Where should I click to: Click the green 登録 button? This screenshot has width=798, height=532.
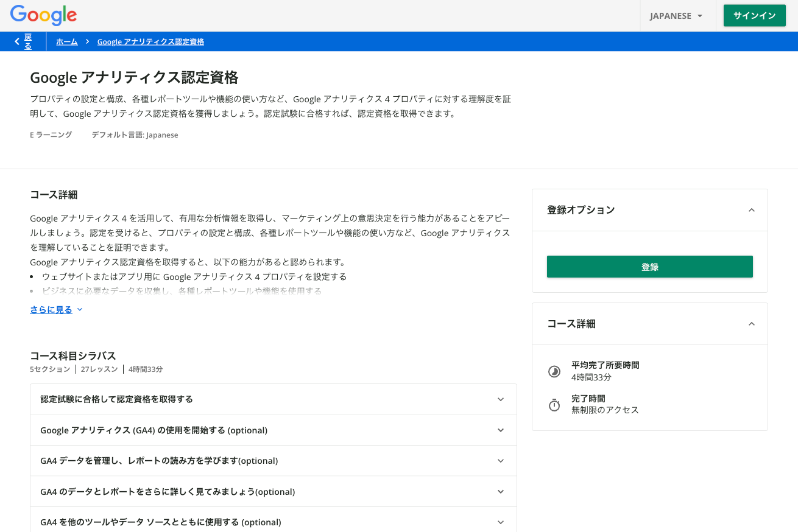click(x=649, y=267)
